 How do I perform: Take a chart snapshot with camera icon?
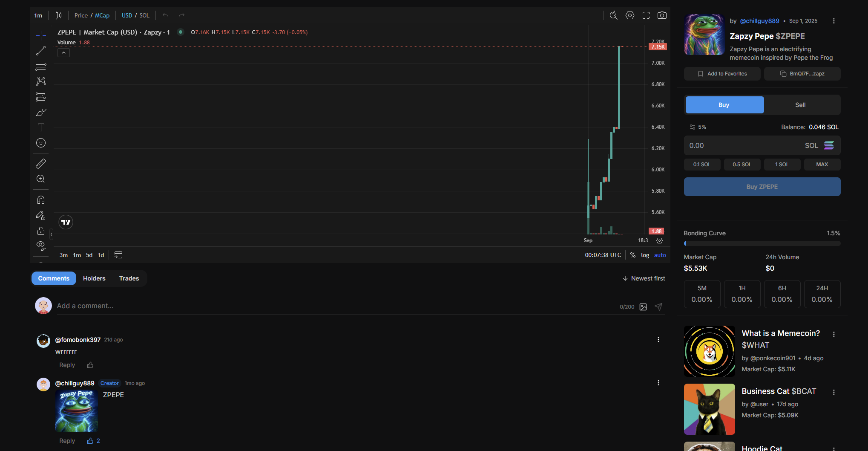pyautogui.click(x=662, y=15)
